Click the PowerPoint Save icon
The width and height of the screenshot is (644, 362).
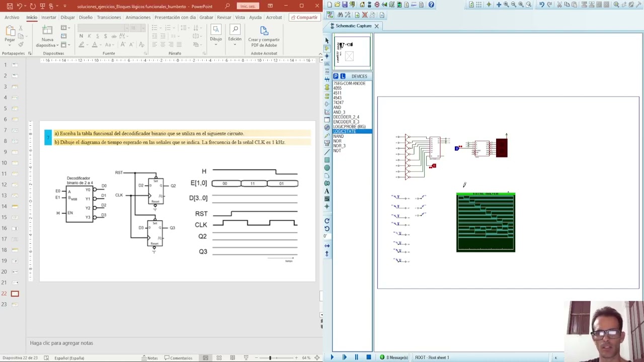tap(10, 6)
